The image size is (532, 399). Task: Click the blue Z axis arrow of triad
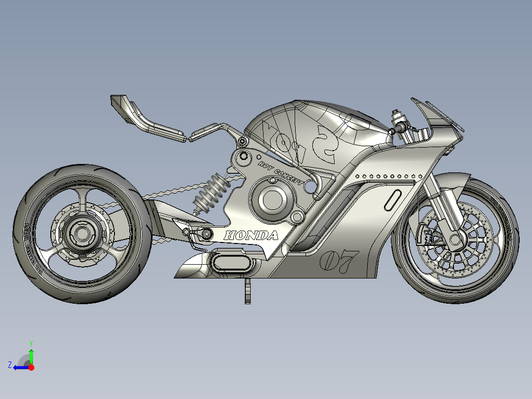coord(21,367)
